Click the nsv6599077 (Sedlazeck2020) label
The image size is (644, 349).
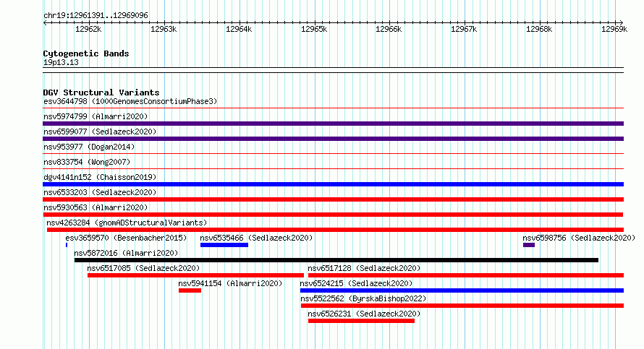(x=100, y=132)
